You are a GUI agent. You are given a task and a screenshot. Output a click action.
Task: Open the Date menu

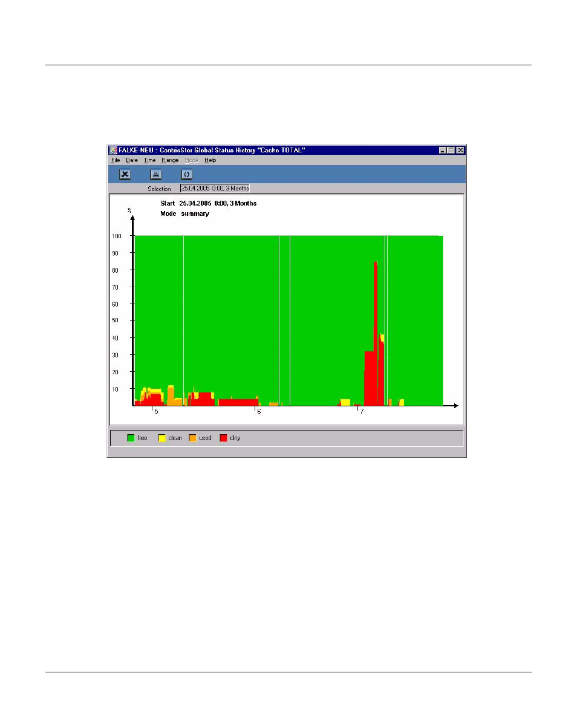point(132,160)
